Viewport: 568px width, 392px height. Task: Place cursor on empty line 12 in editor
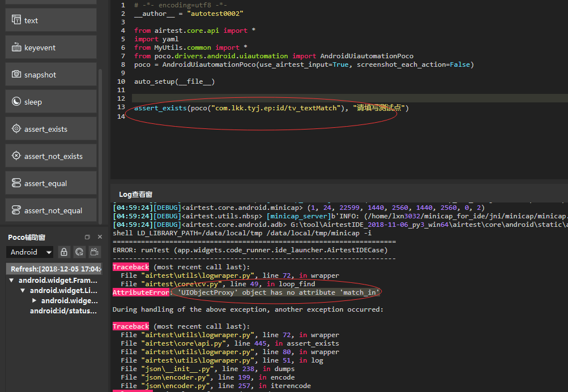coord(349,98)
